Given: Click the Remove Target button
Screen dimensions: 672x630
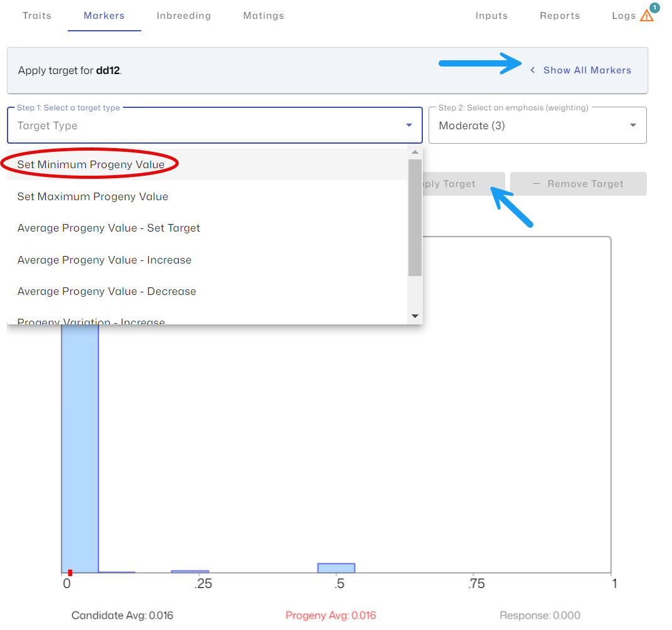Looking at the screenshot, I should pyautogui.click(x=578, y=184).
